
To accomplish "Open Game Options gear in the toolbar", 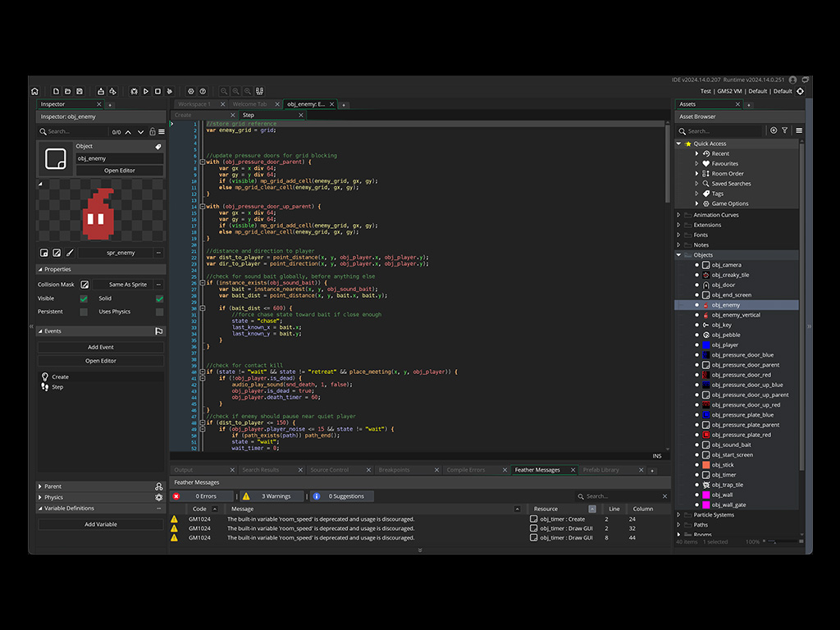I will click(x=191, y=91).
